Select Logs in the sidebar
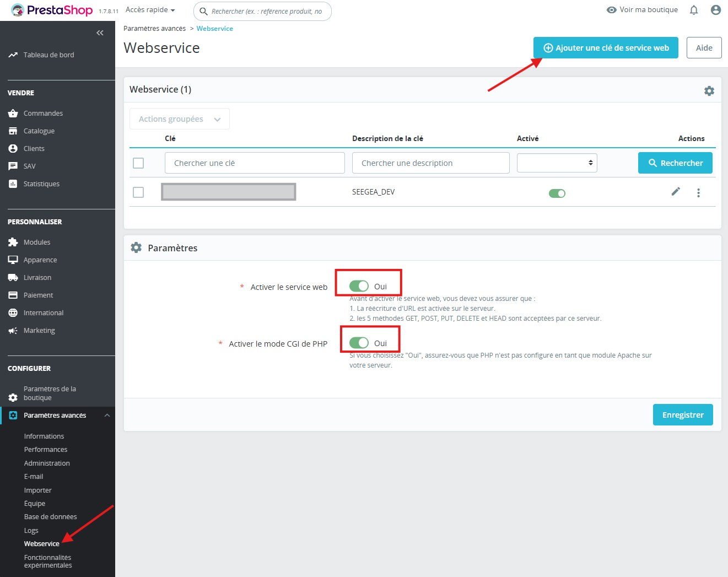 (31, 530)
